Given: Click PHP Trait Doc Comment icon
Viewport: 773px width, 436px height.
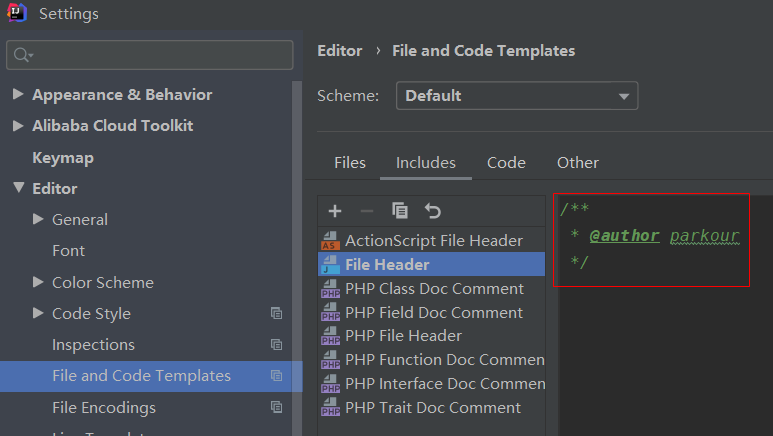Looking at the screenshot, I should 330,407.
